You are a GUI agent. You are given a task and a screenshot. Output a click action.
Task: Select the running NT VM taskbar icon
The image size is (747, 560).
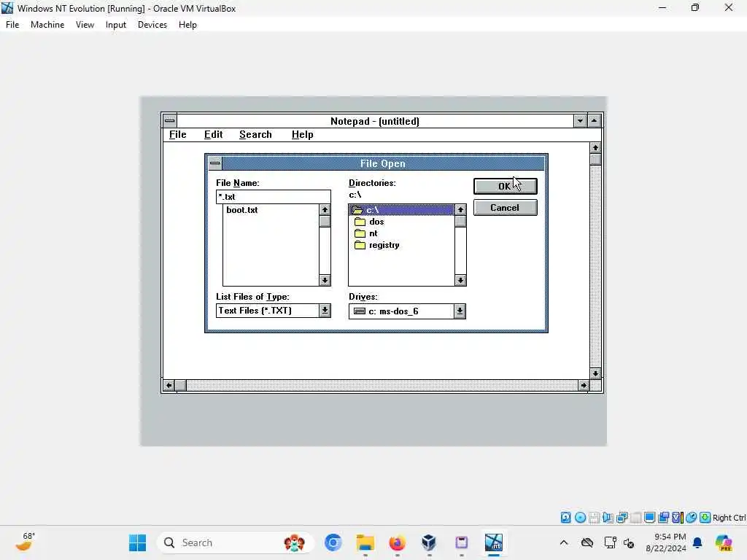point(494,542)
